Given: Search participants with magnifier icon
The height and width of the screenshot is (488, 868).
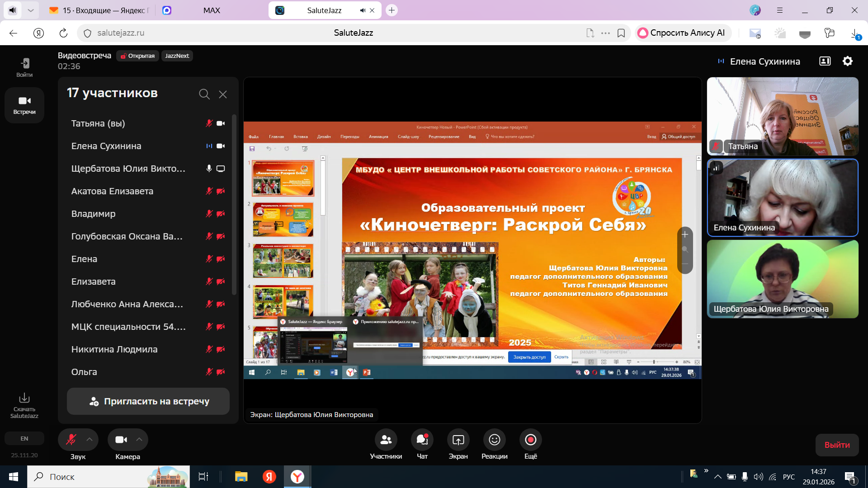Looking at the screenshot, I should tap(204, 94).
